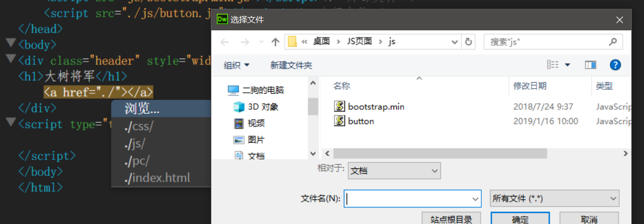Choose 浏览... in the autocomplete popup
The height and width of the screenshot is (224, 644).
(x=161, y=109)
